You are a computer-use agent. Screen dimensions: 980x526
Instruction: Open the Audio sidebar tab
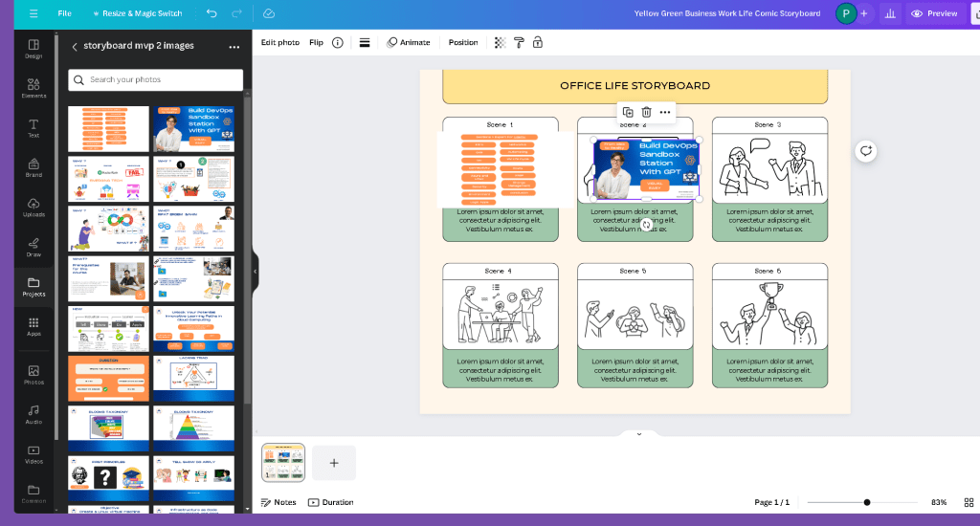33,414
